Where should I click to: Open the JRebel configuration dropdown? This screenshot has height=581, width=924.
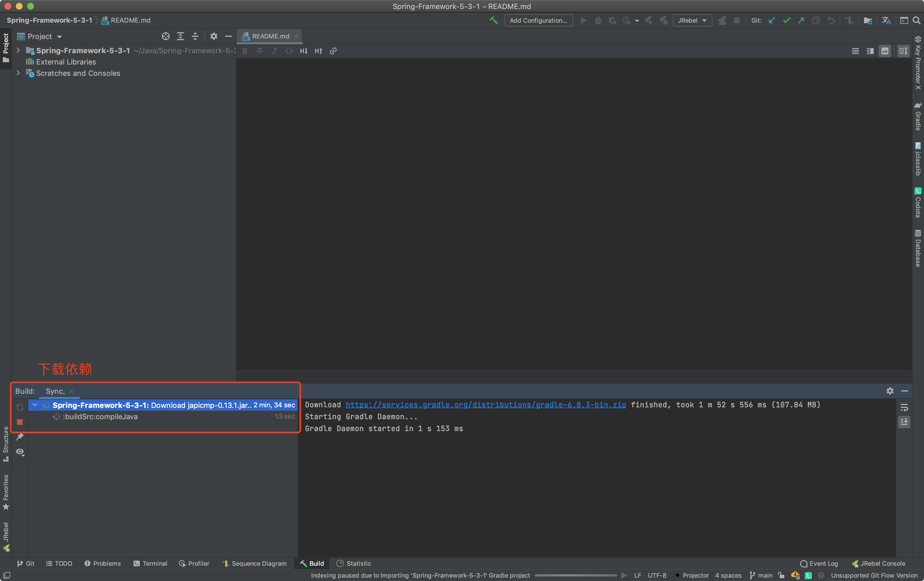(692, 20)
